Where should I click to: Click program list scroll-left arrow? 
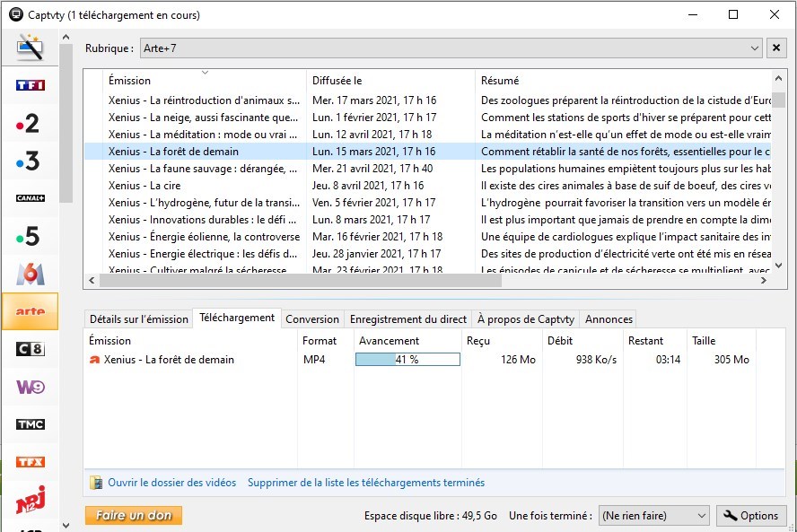pyautogui.click(x=92, y=281)
